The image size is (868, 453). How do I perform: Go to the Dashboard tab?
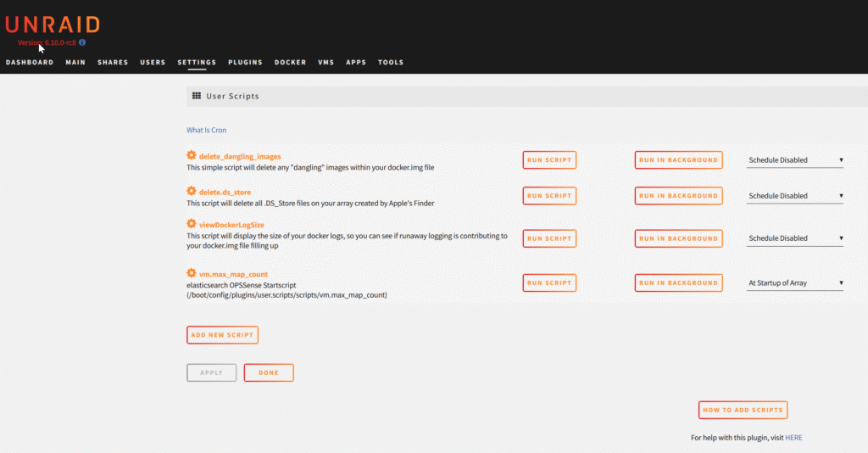(x=30, y=62)
